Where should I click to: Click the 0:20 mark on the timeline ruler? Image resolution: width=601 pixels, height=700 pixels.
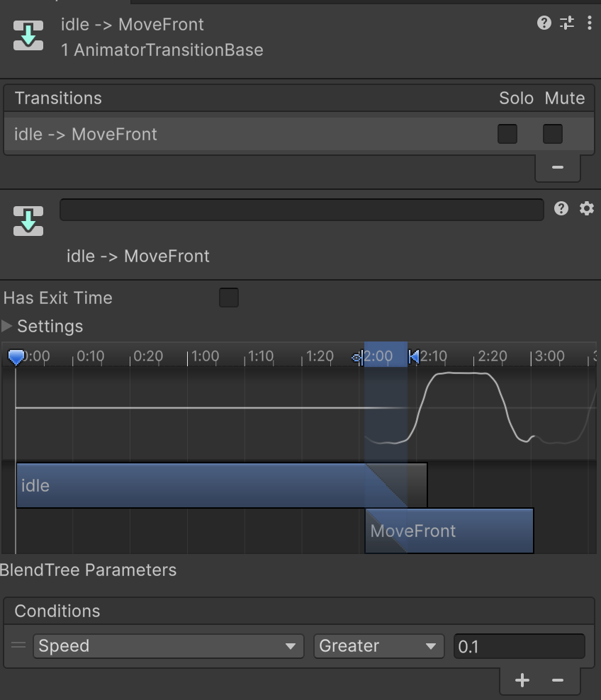(x=148, y=356)
